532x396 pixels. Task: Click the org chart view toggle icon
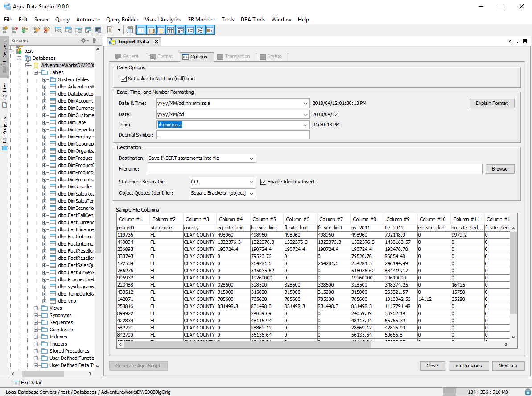[200, 30]
